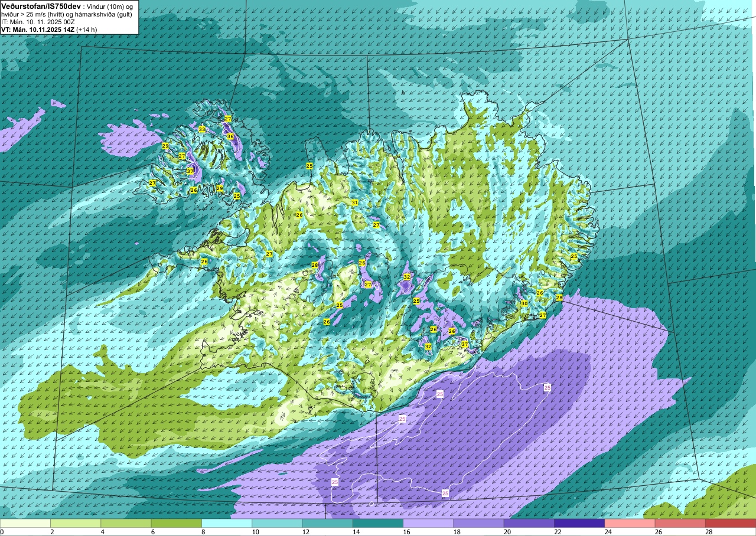Click the 37 gust label near the southeast coast

click(x=465, y=344)
